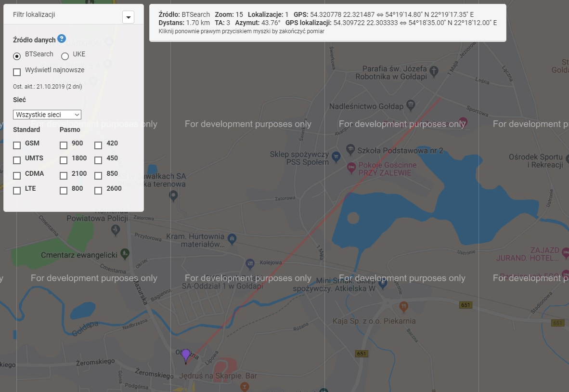This screenshot has height=392, width=569.
Task: Click the purple base station marker pin
Action: tap(186, 356)
